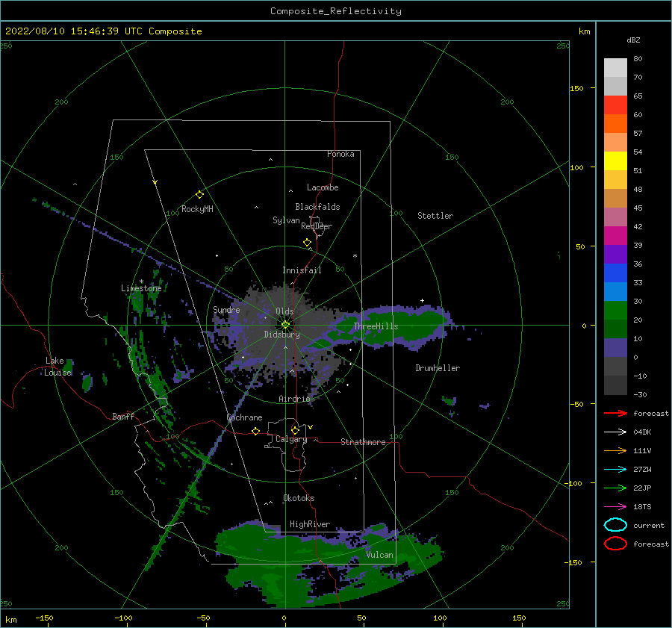
Task: Select the Drumheller city label
Action: point(438,368)
